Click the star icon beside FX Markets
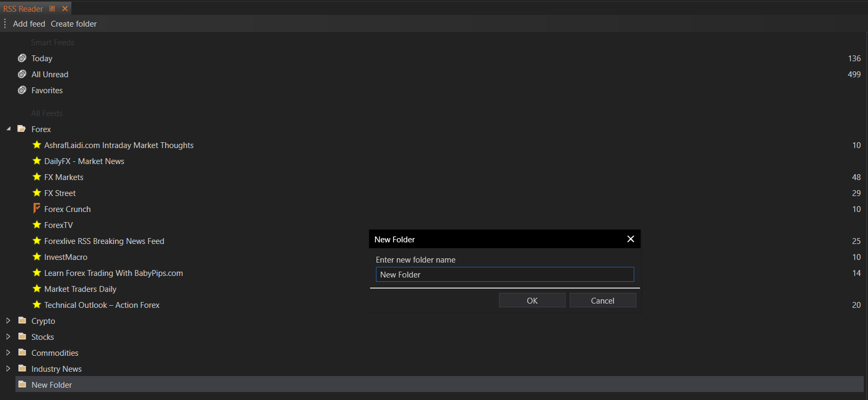This screenshot has height=400, width=868. [37, 177]
